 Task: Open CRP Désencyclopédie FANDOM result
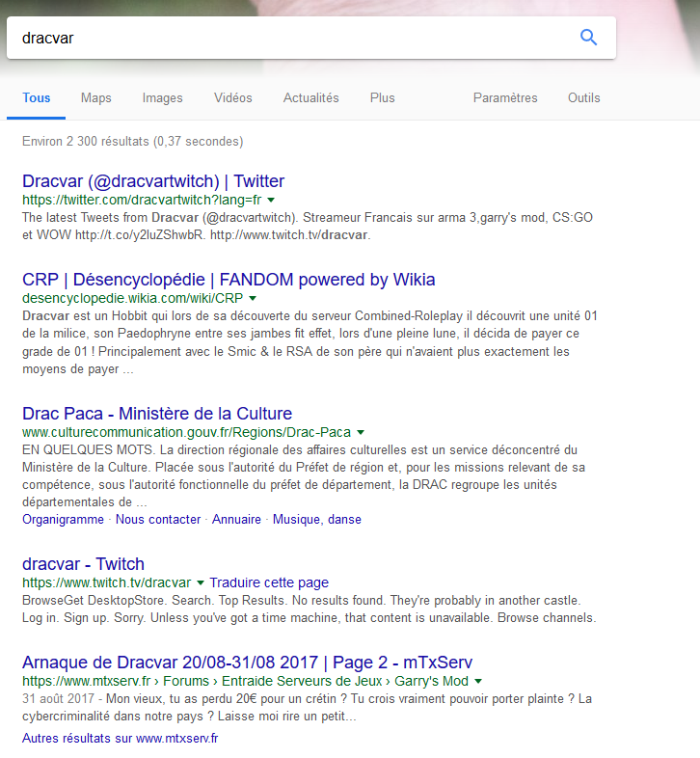(x=229, y=280)
